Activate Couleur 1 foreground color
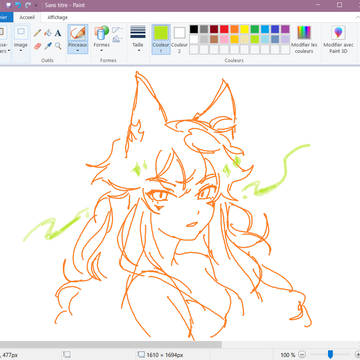The width and height of the screenshot is (360, 360). pos(161,39)
